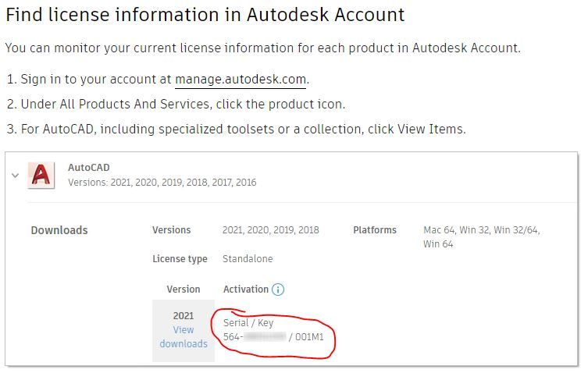
Task: Click the blurred serial number 564-
Action: (x=255, y=336)
